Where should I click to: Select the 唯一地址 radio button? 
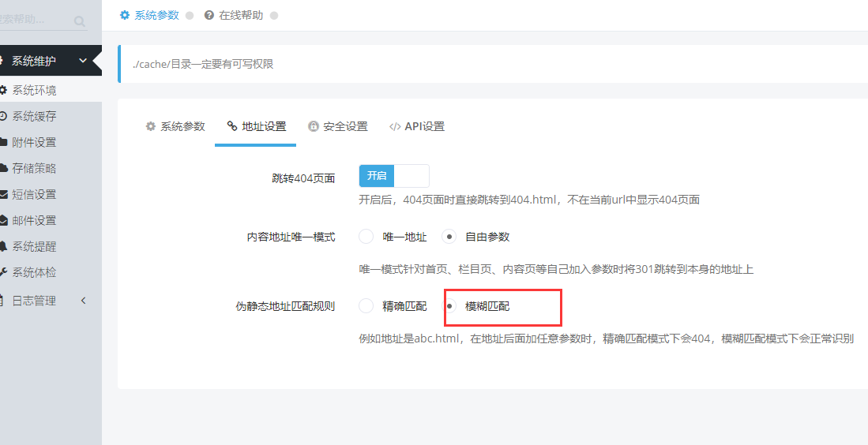coord(366,237)
